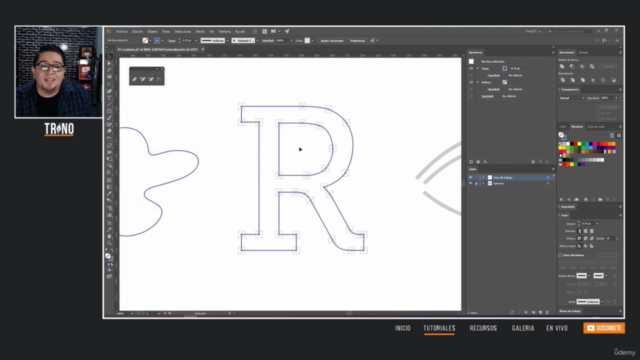The image size is (640, 360).
Task: Expand 'Area de trabajo' layer contents
Action: click(x=484, y=178)
